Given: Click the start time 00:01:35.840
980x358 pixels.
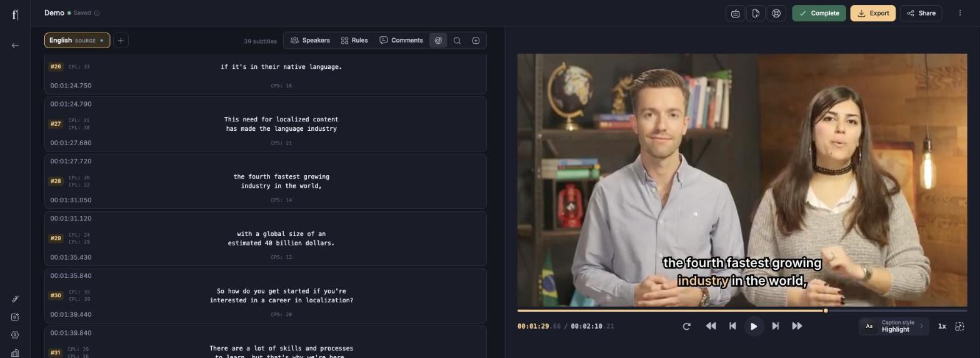Looking at the screenshot, I should point(71,276).
